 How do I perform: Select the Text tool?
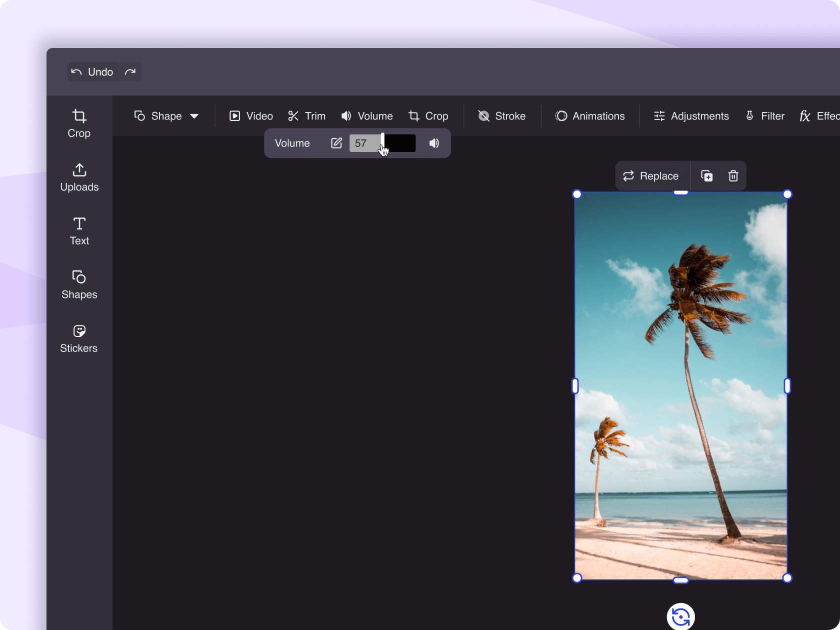[79, 230]
